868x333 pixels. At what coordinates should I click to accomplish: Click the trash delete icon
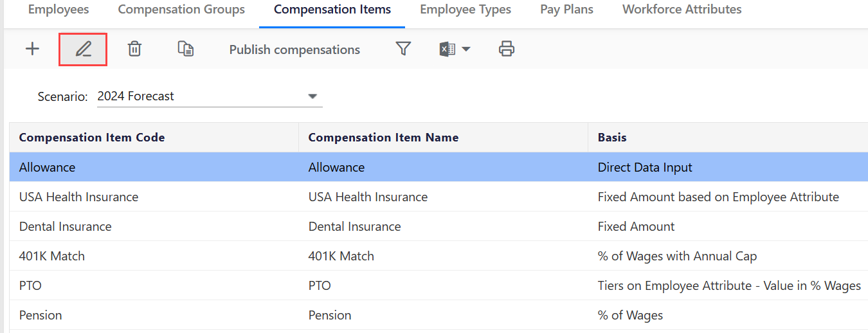[134, 49]
